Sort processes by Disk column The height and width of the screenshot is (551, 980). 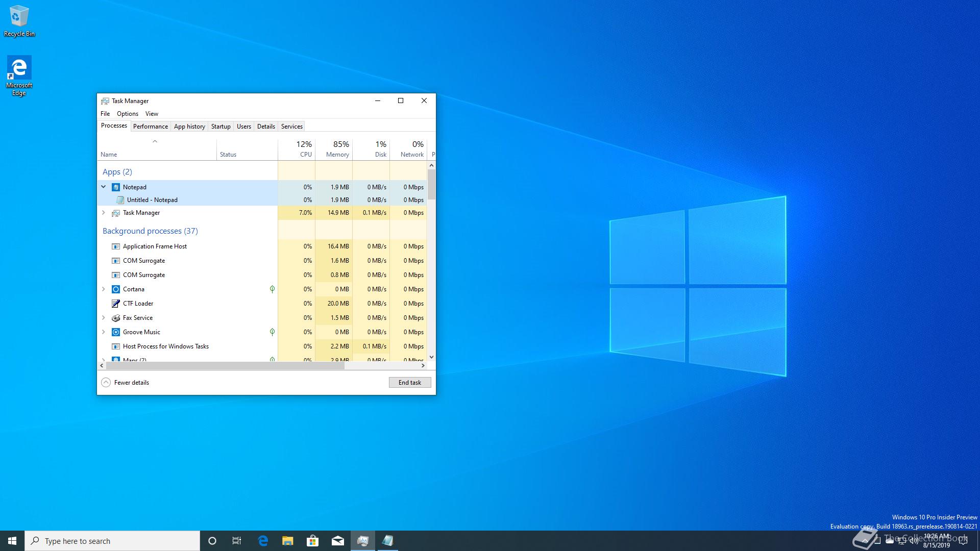tap(371, 149)
